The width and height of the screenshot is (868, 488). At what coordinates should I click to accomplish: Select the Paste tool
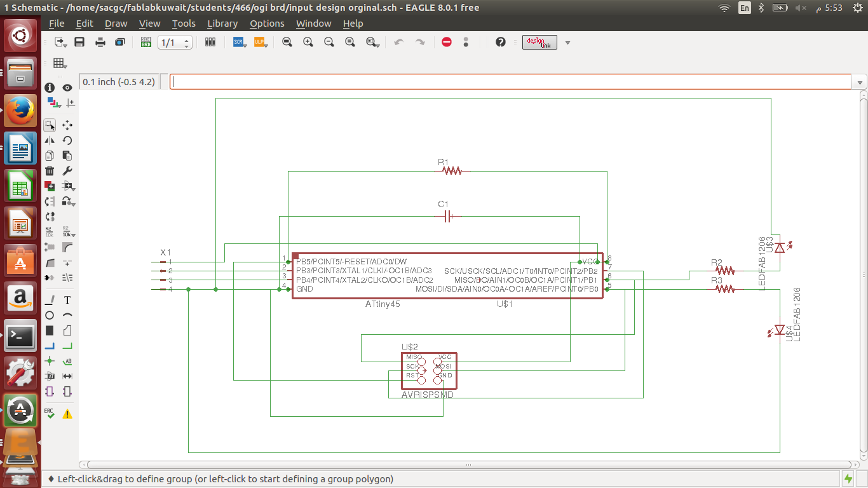click(x=67, y=156)
